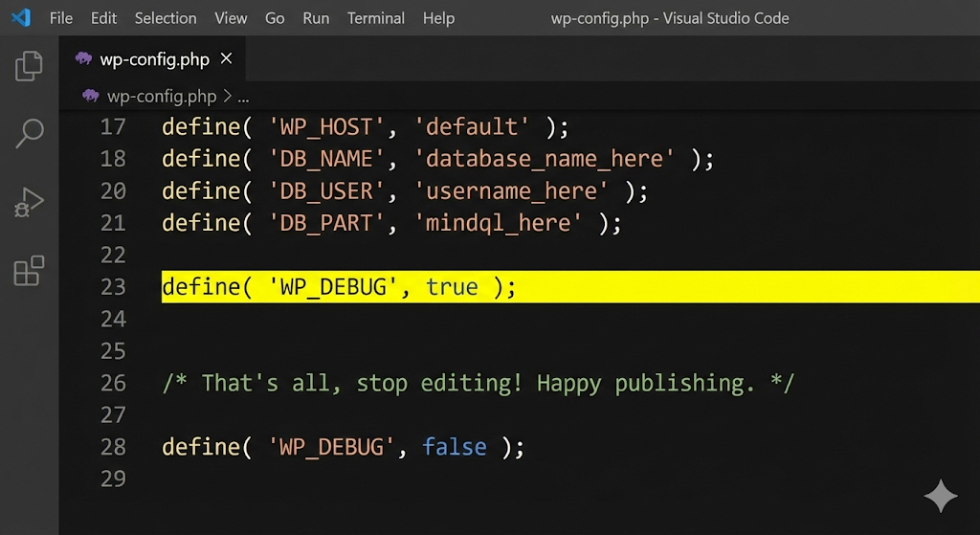Click 'WP_DEBUG' on line 28
This screenshot has height=535, width=980.
pos(331,448)
